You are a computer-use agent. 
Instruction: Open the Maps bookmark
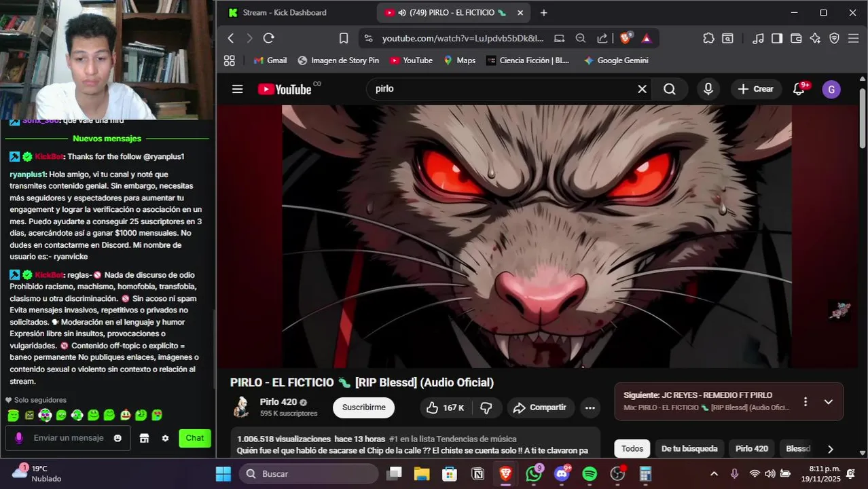(x=460, y=60)
